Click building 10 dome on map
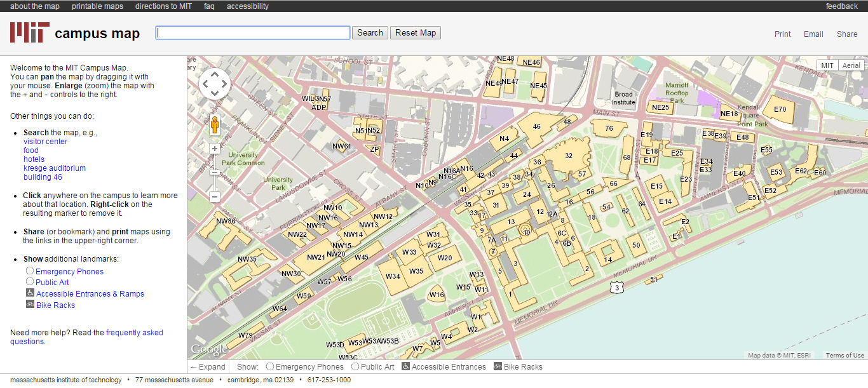 coord(526,232)
